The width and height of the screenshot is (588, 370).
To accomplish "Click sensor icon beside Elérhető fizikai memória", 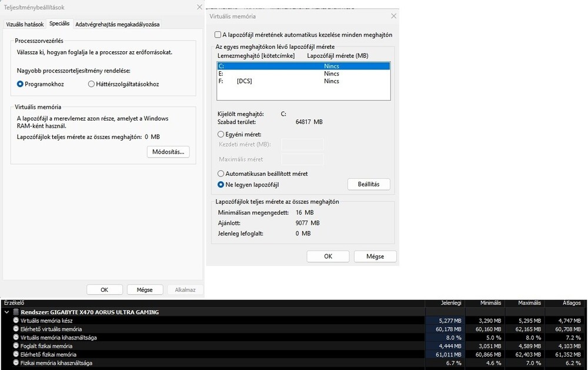I will (16, 354).
